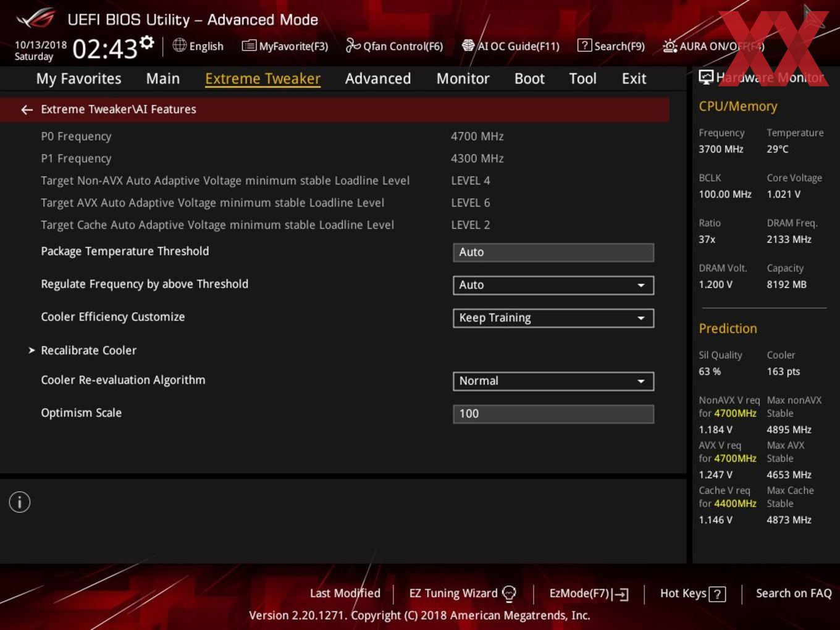Click the Optimism Scale value field
Viewport: 840px width, 630px height.
[x=553, y=414]
